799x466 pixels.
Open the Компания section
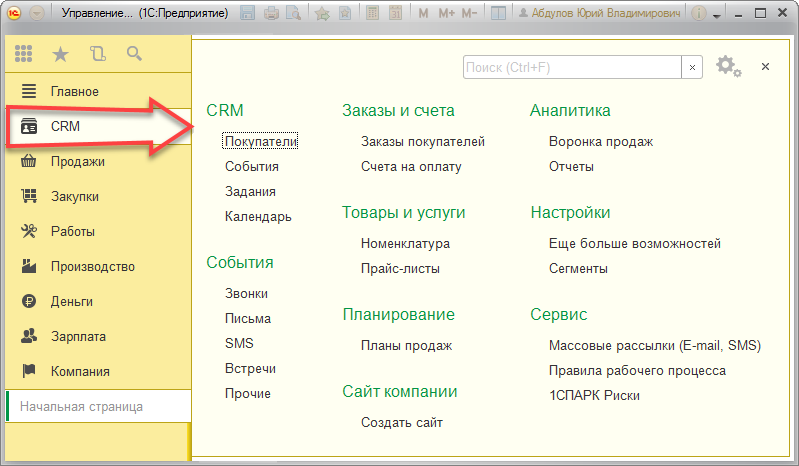coord(98,371)
